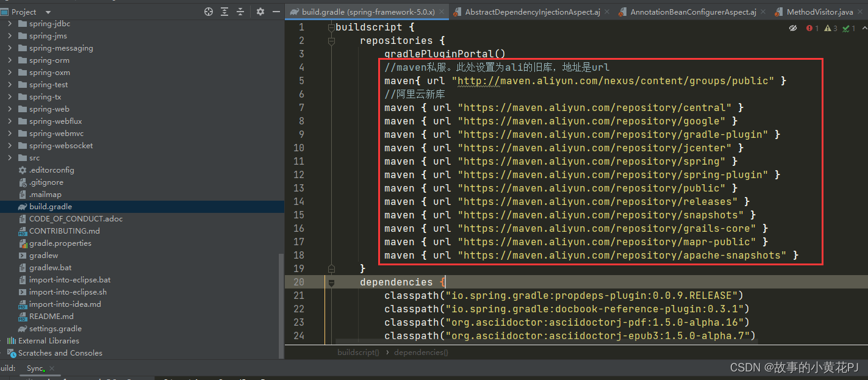Close the Sync tab in Build panel

52,368
